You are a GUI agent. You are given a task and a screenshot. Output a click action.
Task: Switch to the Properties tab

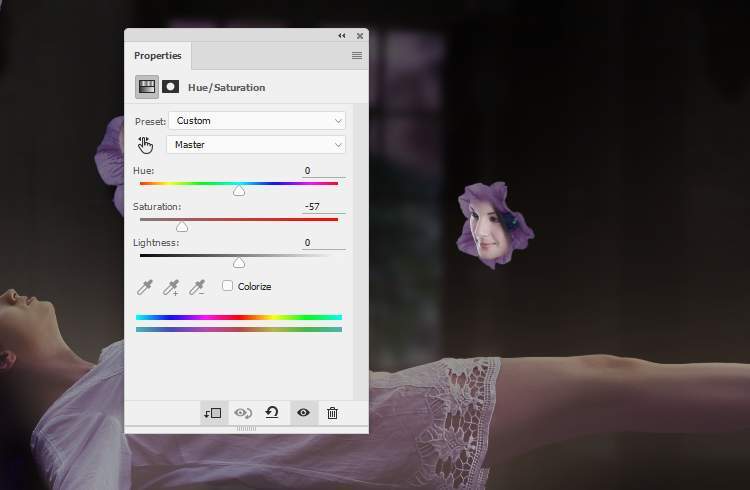click(158, 56)
